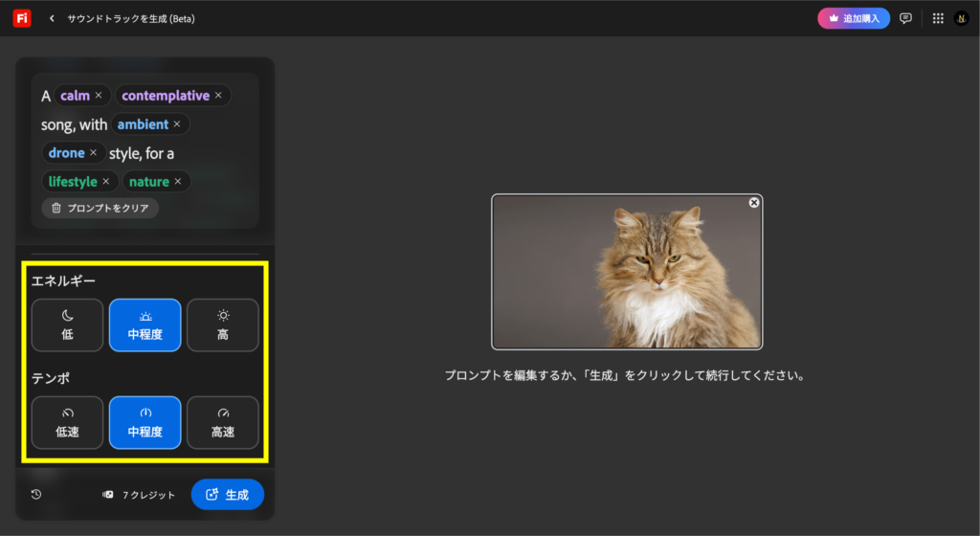Open the 'nature' tag options
This screenshot has height=536, width=980.
tap(148, 182)
